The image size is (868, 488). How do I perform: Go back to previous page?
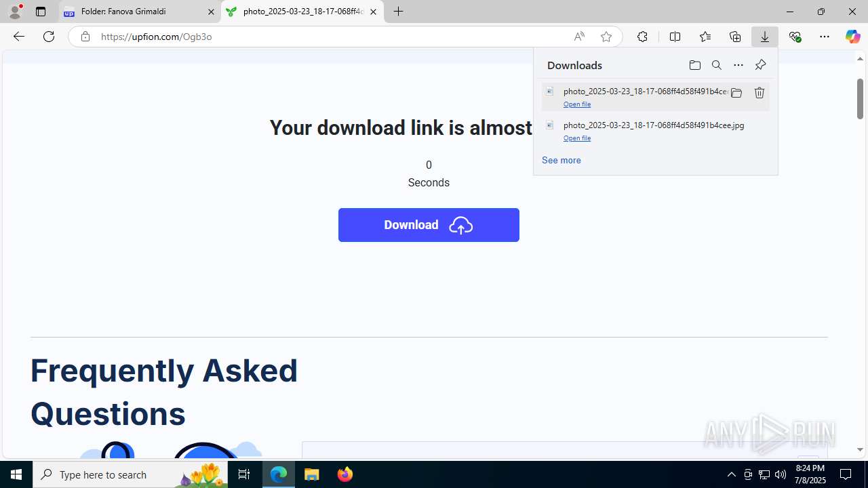coord(19,37)
